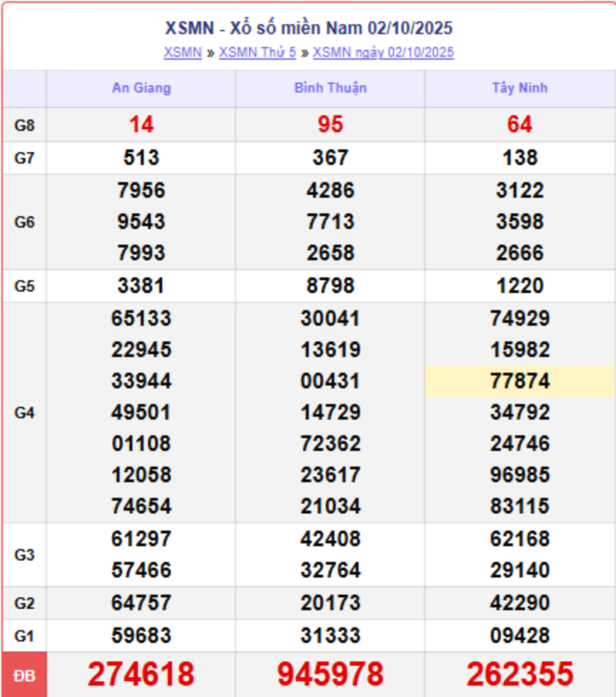
Task: Click An Giang special prize 274618
Action: pos(141,674)
